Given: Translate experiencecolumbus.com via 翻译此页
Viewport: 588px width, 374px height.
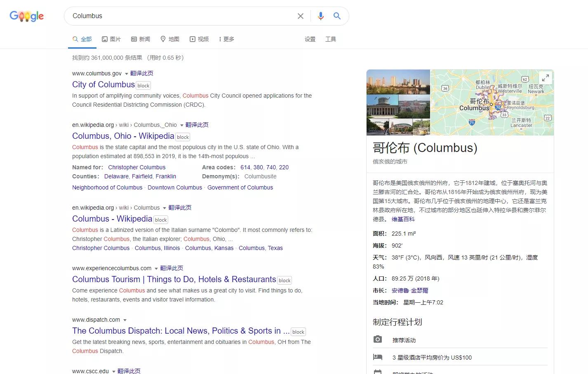Looking at the screenshot, I should pyautogui.click(x=172, y=268).
